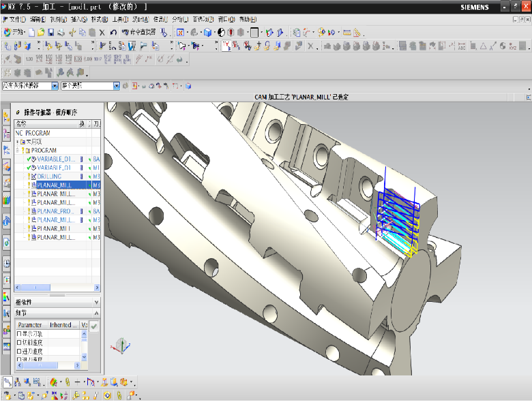This screenshot has height=402, width=532.
Task: Collapse the PROGRAM tree node
Action: tap(18, 150)
